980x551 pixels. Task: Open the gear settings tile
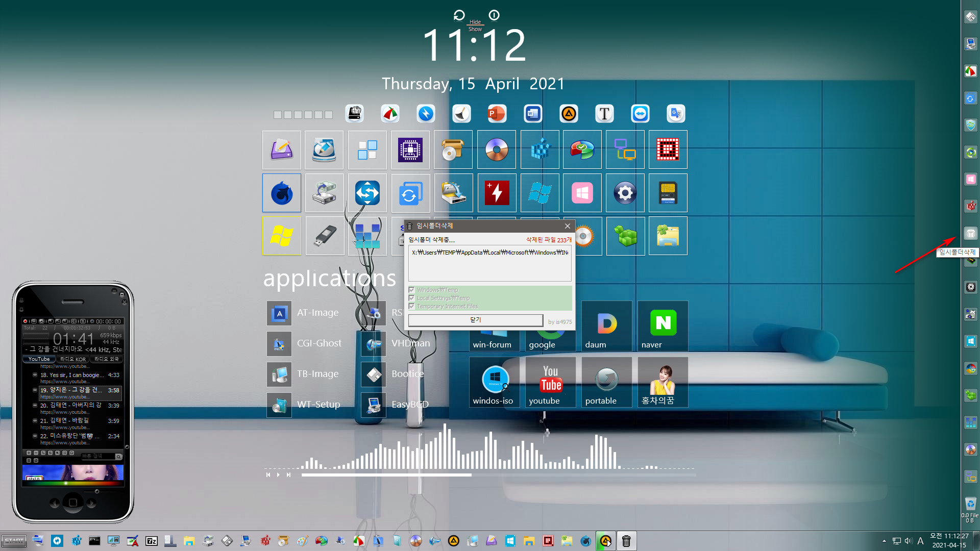(625, 193)
